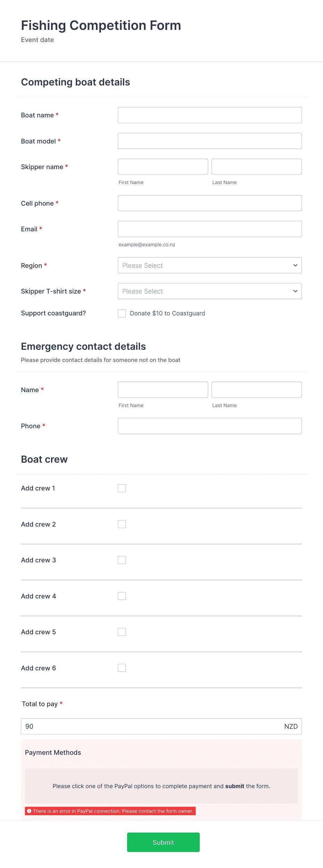Click the emergency contact Phone field
This screenshot has width=323, height=868.
click(x=210, y=426)
